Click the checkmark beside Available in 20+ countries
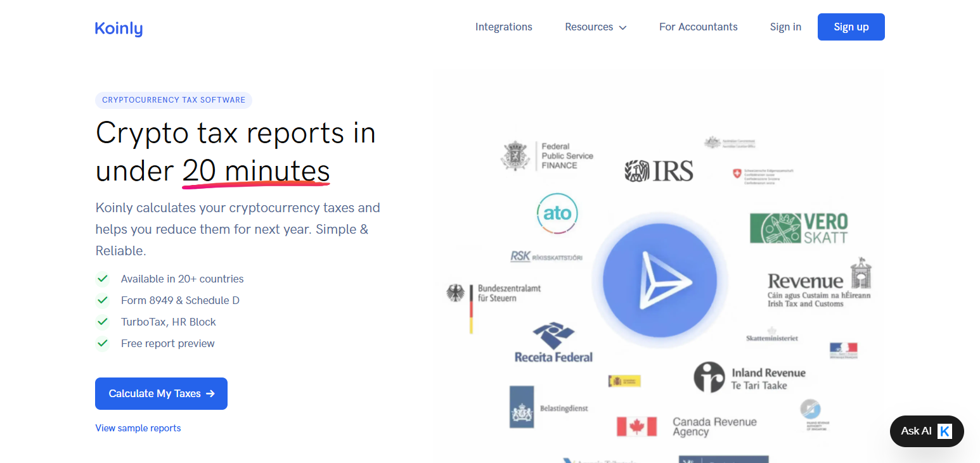The image size is (980, 463). (x=102, y=279)
